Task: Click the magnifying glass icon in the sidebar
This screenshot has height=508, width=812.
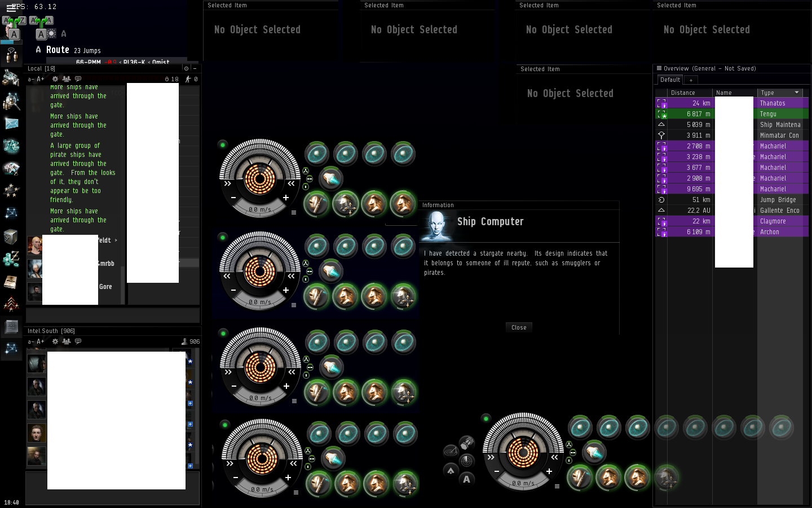Action: tap(11, 101)
